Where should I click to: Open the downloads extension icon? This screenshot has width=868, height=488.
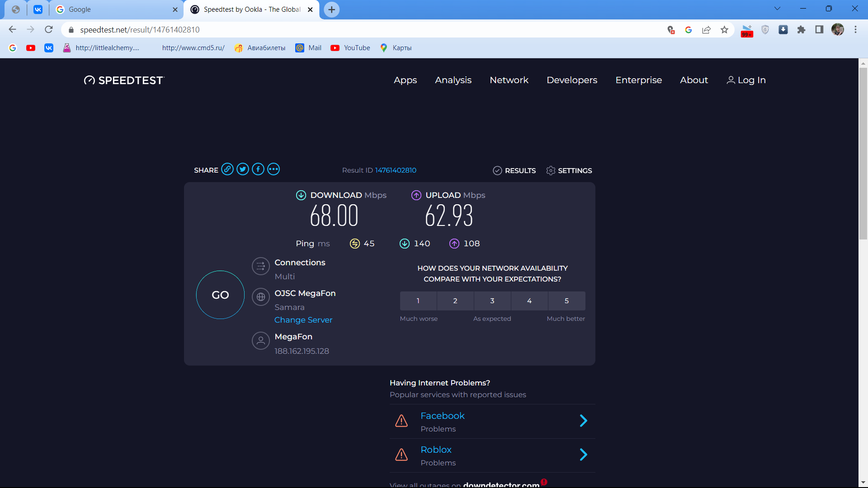(x=783, y=30)
